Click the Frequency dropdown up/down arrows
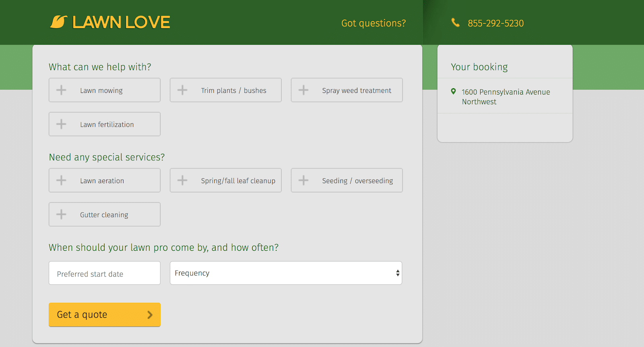Screen dimensions: 644x347 398,273
